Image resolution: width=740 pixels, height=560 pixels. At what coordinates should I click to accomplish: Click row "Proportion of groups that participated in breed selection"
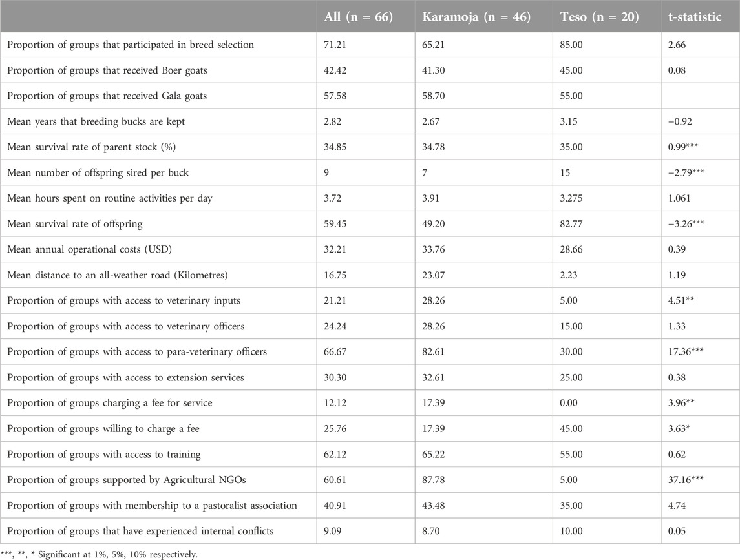[x=370, y=45]
